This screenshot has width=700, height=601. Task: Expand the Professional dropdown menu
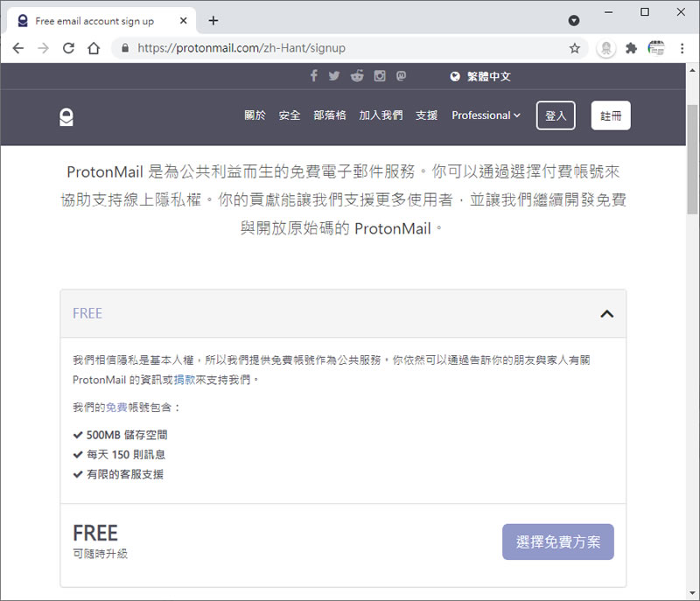486,115
